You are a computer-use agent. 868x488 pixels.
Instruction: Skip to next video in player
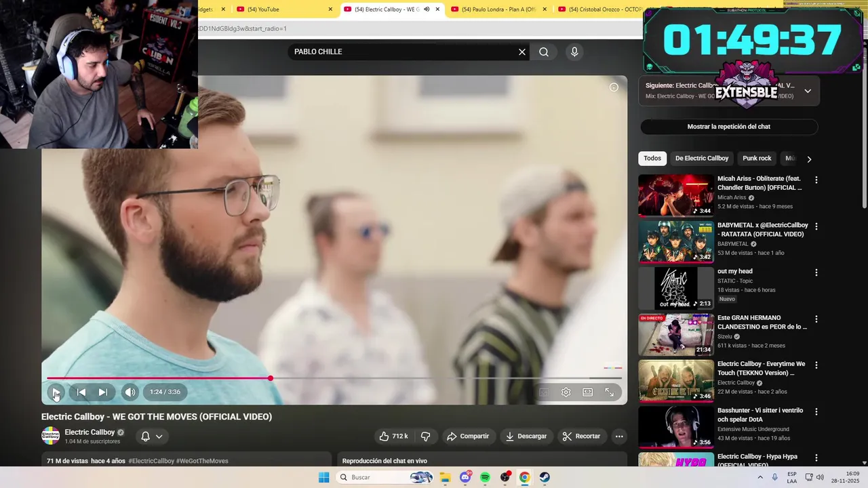click(102, 392)
